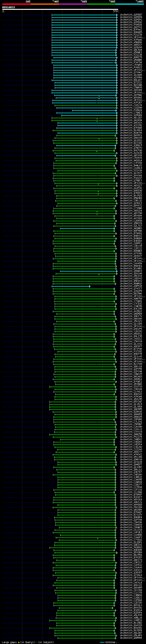
Task: Select the purple ~60% identity legend segment
Action: point(73,4)
